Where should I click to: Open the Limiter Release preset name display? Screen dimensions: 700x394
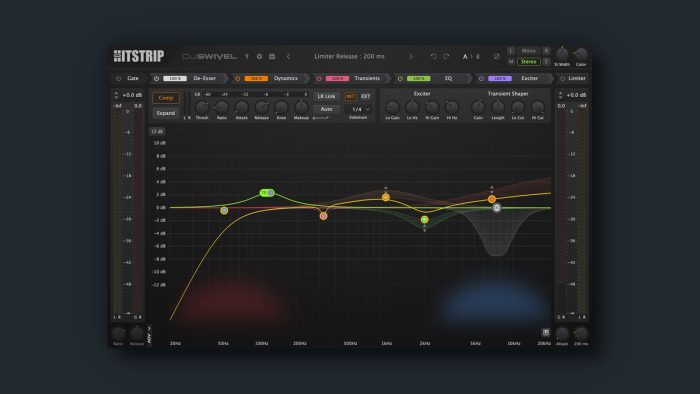349,57
